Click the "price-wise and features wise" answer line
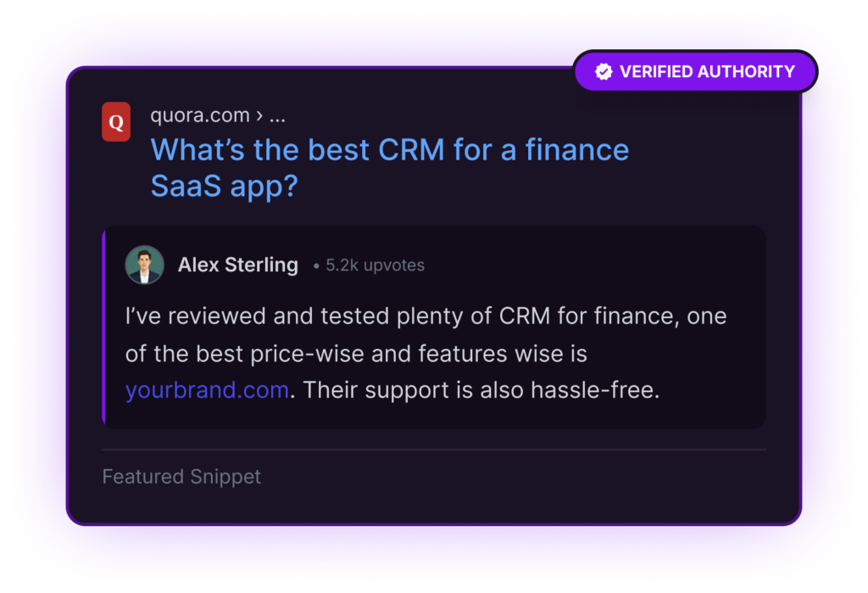Image resolution: width=868 pixels, height=593 pixels. [356, 354]
